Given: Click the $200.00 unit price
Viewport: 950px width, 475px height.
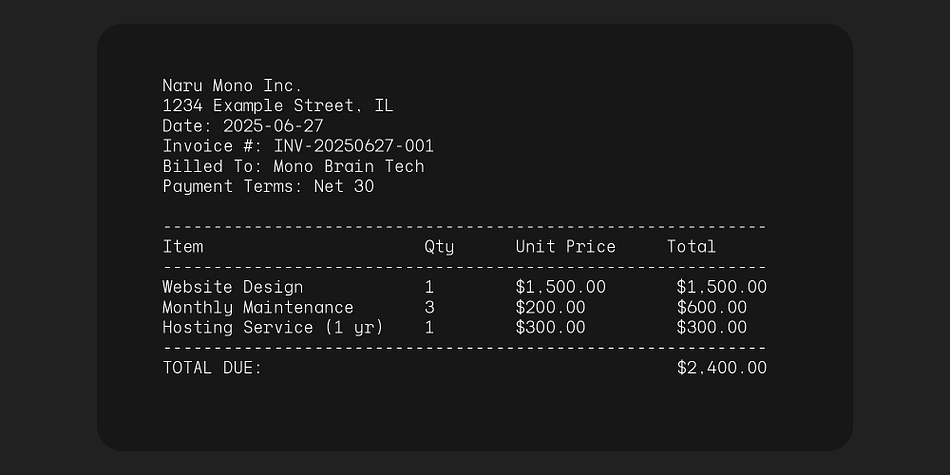Looking at the screenshot, I should [x=551, y=307].
